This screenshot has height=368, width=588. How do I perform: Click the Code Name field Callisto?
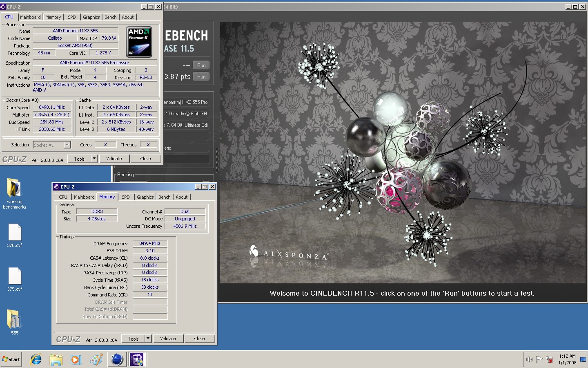coord(55,38)
